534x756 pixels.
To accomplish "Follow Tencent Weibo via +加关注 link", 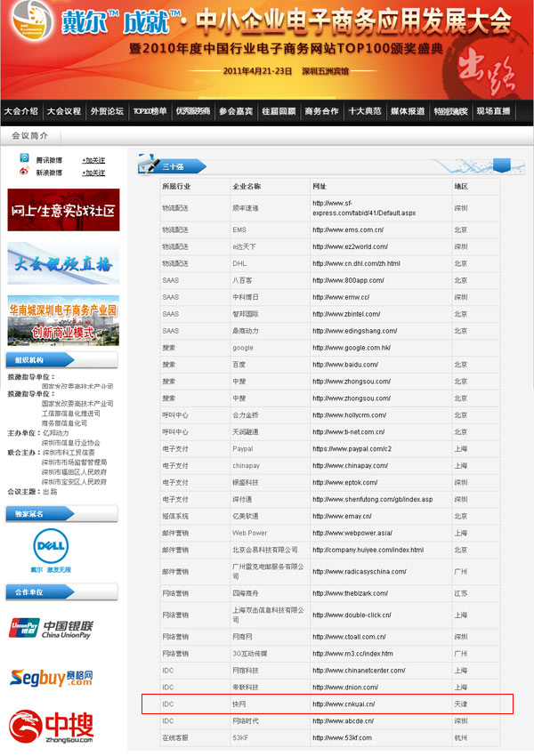I will [x=93, y=159].
